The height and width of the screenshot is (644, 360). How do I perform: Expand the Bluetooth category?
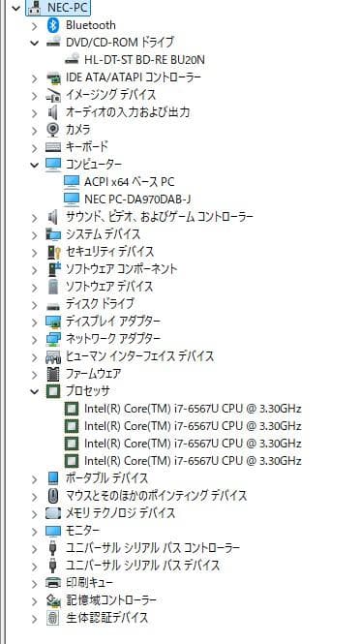35,25
